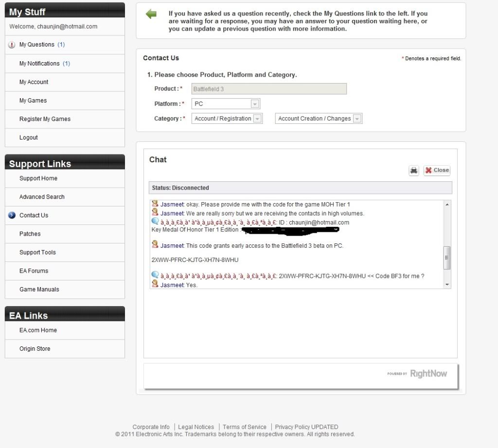Expand the Account / Registration category dropdown
This screenshot has width=498, height=448.
click(x=257, y=119)
